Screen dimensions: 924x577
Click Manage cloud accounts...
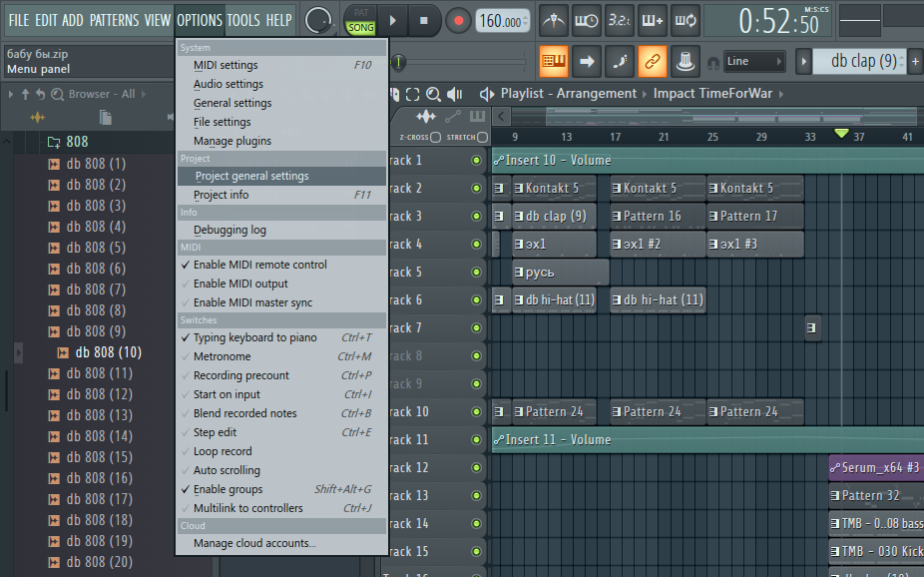coord(282,543)
